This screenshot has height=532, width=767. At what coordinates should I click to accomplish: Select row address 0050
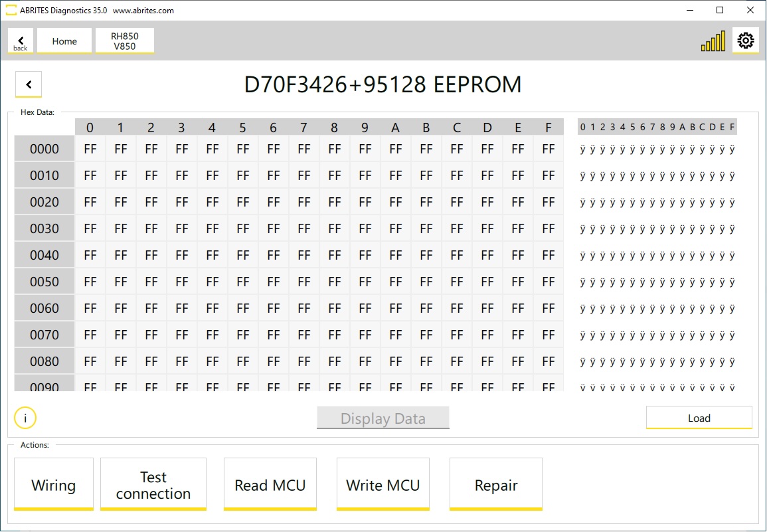coord(44,282)
